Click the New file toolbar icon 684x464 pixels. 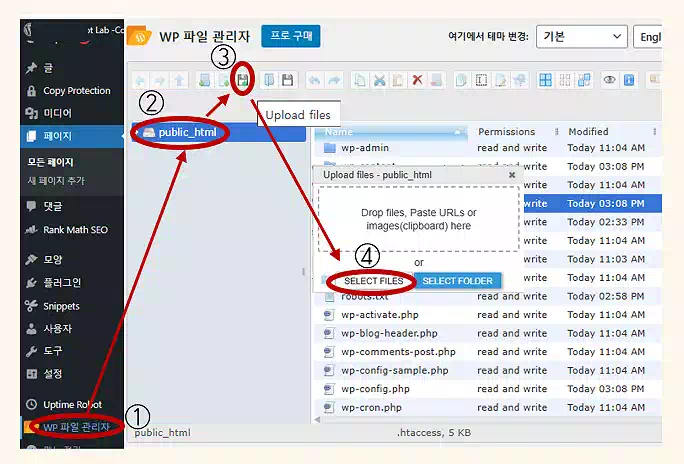coord(223,80)
